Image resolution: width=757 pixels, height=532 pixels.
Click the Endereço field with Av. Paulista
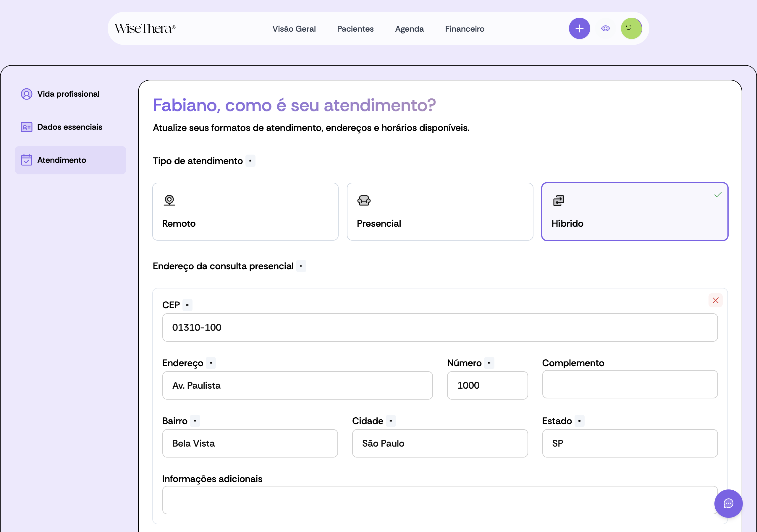coord(297,385)
